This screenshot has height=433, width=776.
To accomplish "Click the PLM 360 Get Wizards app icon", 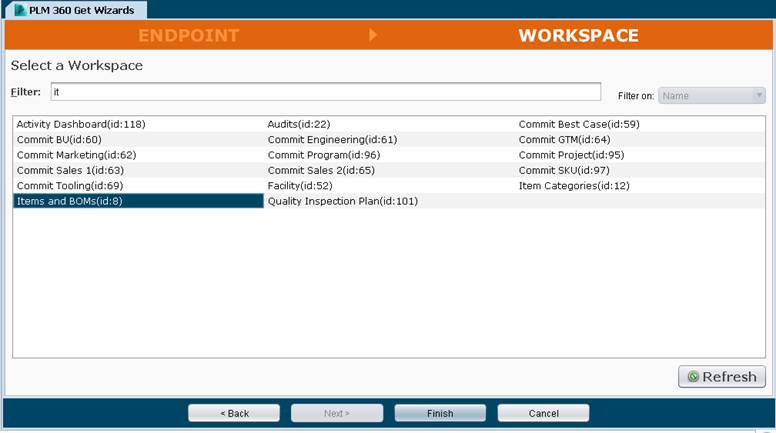I will point(20,10).
